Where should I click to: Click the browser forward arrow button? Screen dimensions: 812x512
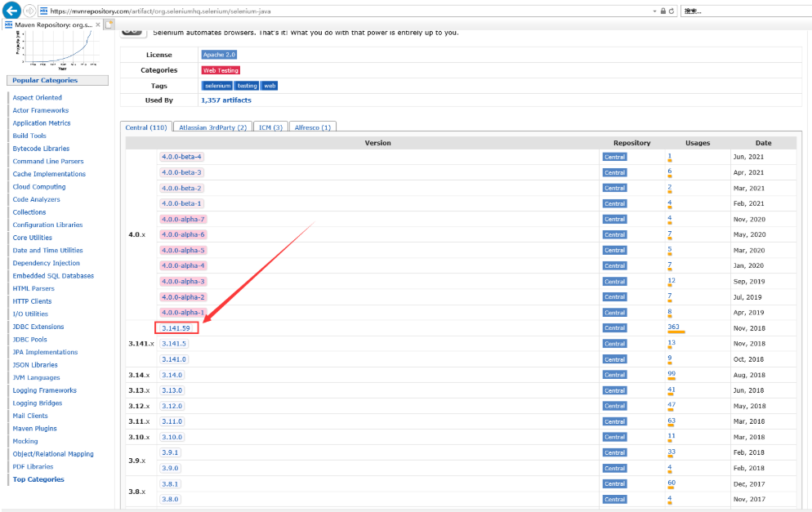point(29,11)
